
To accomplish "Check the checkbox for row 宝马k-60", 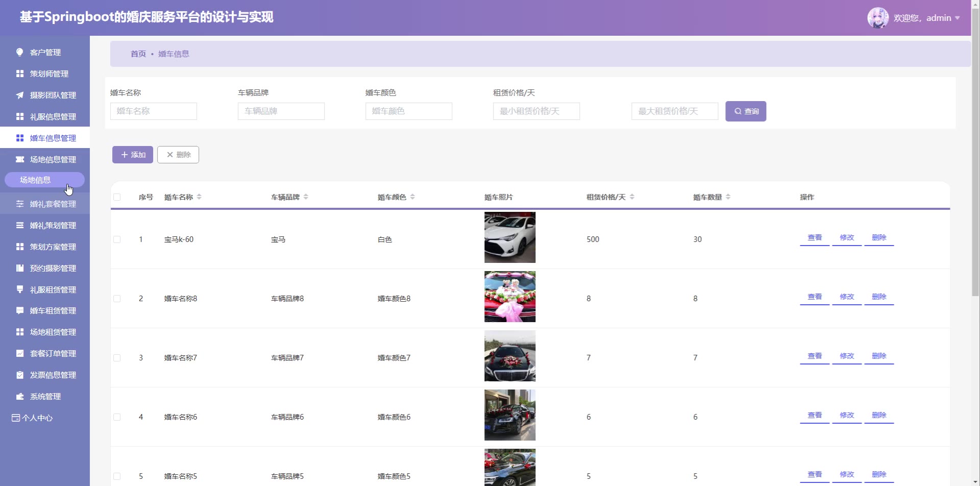I will pyautogui.click(x=117, y=239).
